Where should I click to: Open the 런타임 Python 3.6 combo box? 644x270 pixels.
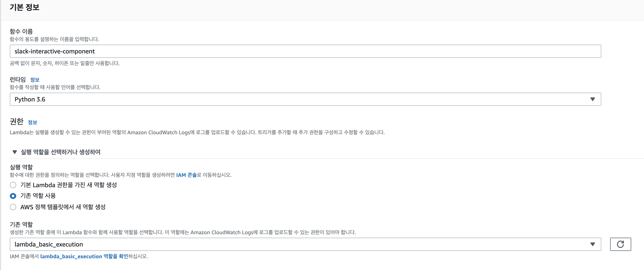300,99
